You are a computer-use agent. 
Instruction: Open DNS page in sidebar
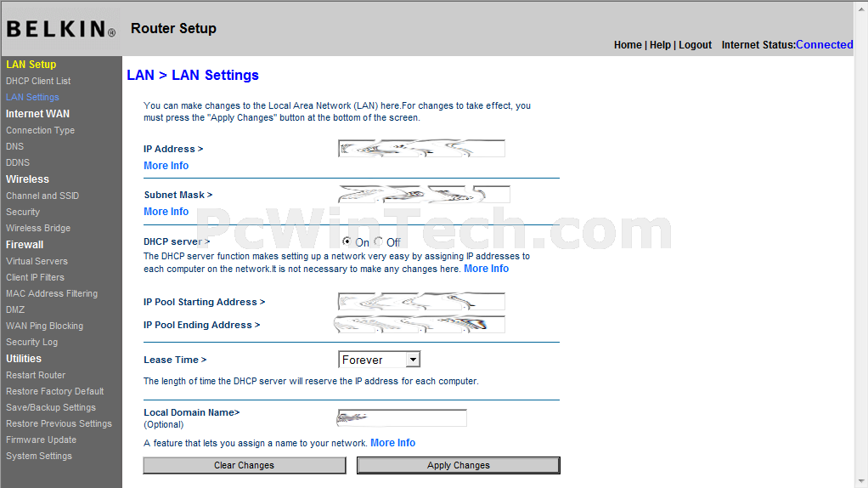pyautogui.click(x=15, y=146)
